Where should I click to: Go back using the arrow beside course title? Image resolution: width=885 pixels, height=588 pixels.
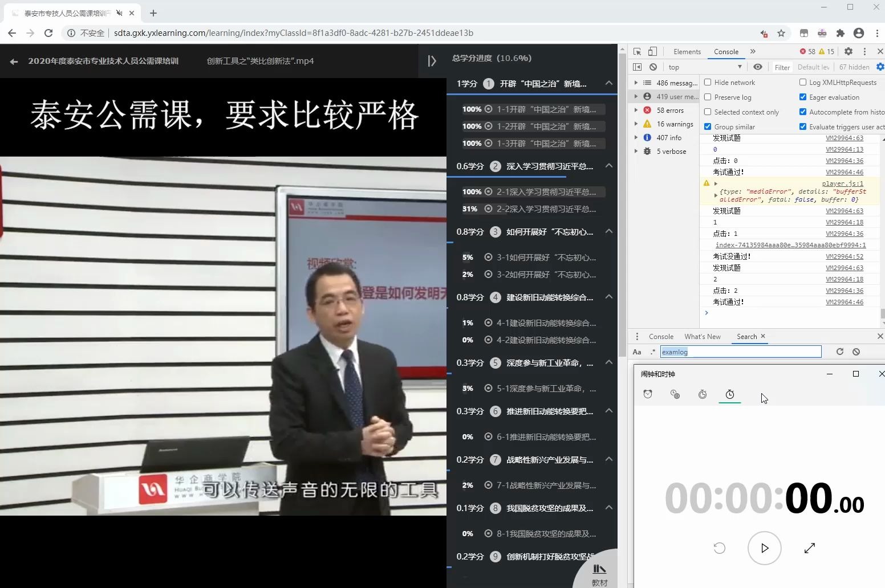click(14, 62)
